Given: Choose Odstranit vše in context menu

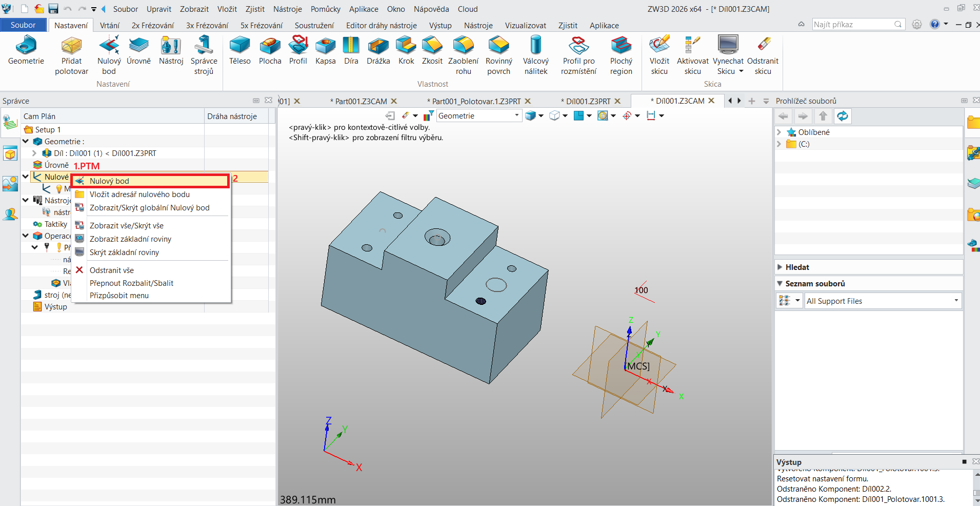Looking at the screenshot, I should [x=111, y=270].
